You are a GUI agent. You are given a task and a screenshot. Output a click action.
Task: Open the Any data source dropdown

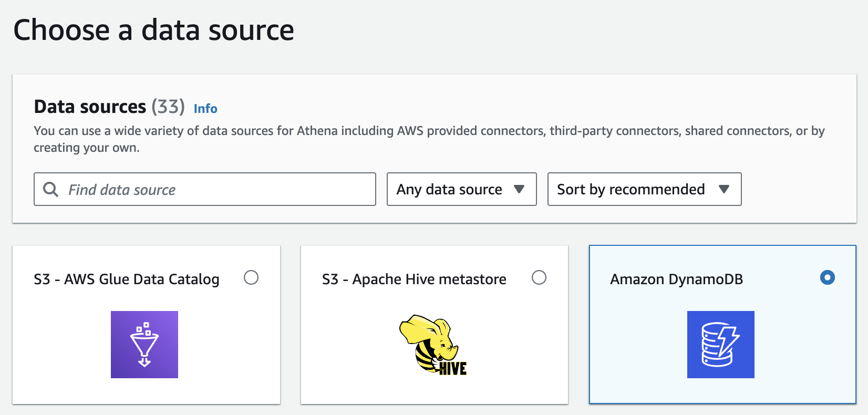pyautogui.click(x=461, y=189)
